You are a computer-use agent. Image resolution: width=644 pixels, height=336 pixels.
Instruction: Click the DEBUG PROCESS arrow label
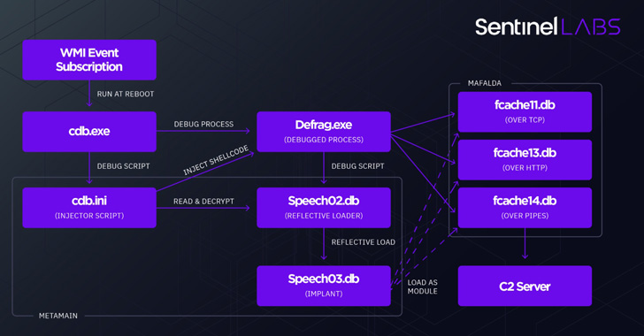pyautogui.click(x=203, y=124)
